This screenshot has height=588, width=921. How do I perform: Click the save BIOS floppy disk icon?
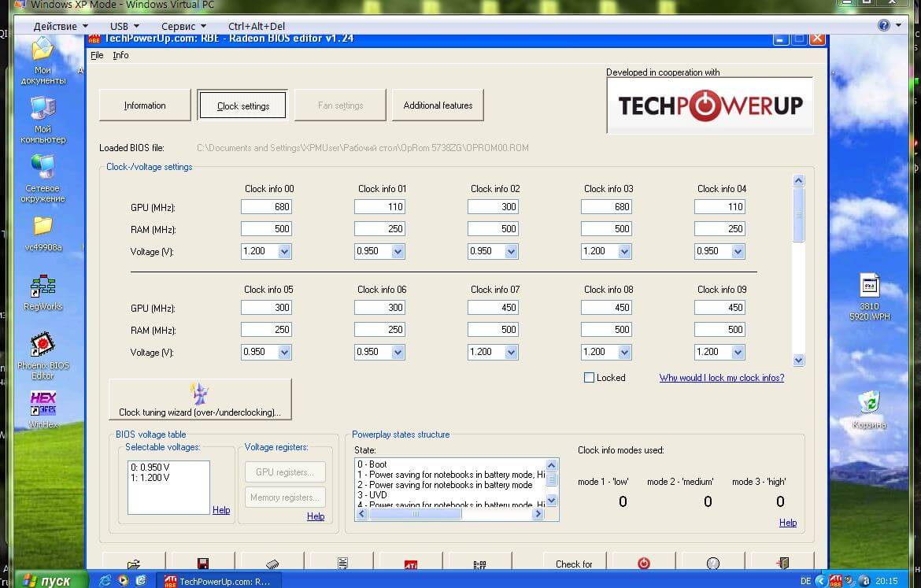click(203, 562)
